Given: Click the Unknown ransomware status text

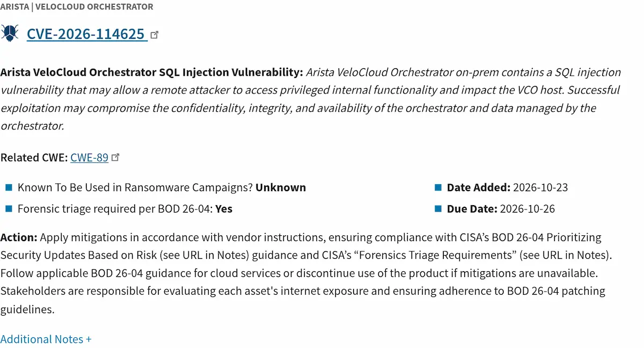Looking at the screenshot, I should click(281, 187).
